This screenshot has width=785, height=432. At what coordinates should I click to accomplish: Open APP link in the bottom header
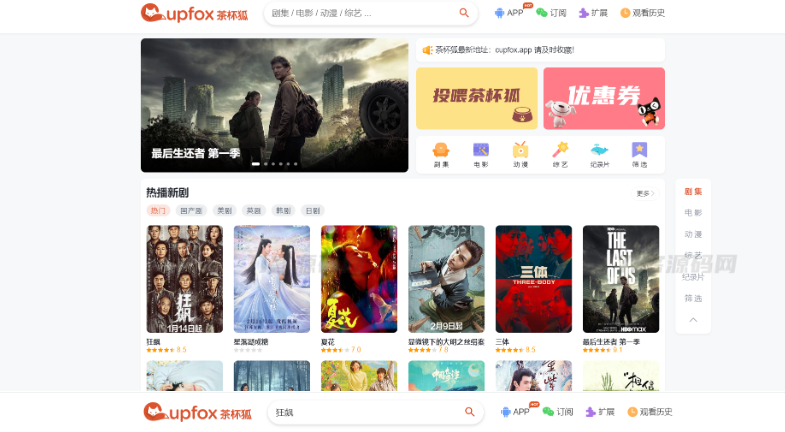pyautogui.click(x=515, y=411)
